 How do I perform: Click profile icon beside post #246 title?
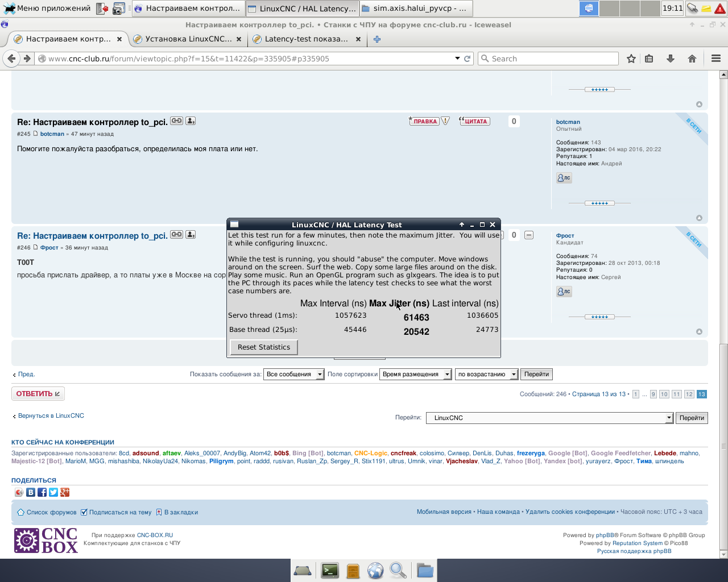click(x=191, y=235)
